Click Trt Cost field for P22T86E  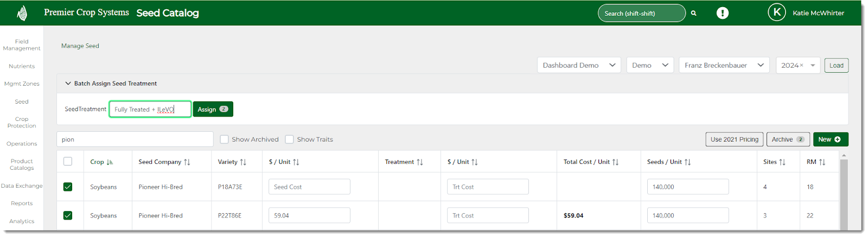coord(488,215)
